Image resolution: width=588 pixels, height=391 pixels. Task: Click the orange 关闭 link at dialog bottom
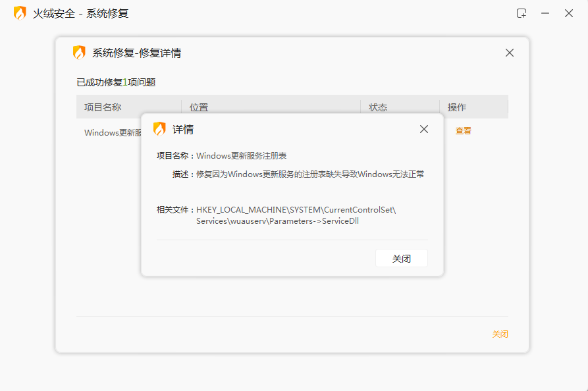coord(500,334)
